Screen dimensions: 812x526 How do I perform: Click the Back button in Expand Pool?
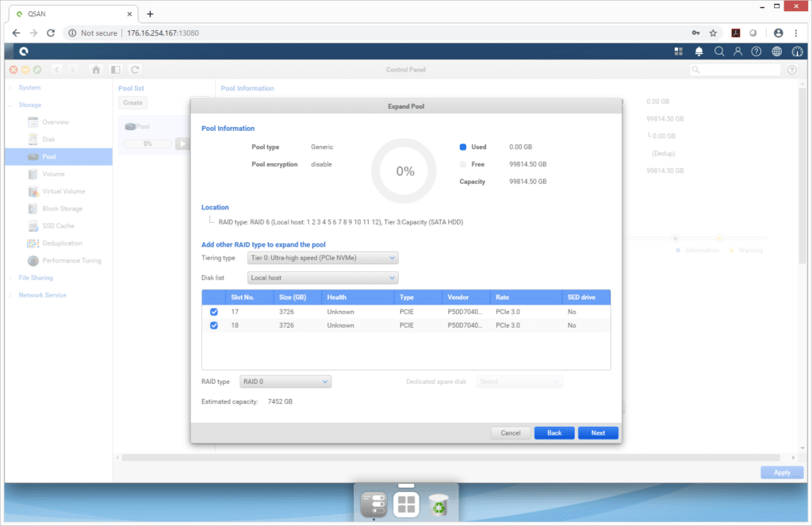[554, 432]
